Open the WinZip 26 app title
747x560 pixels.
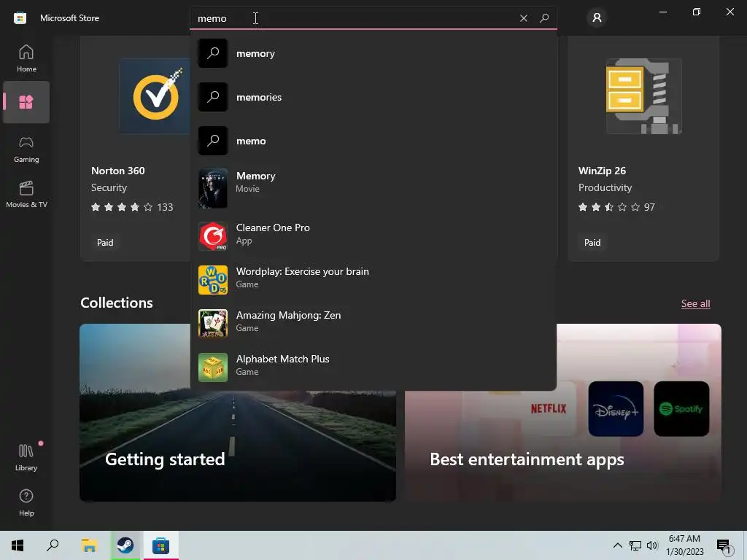[602, 171]
